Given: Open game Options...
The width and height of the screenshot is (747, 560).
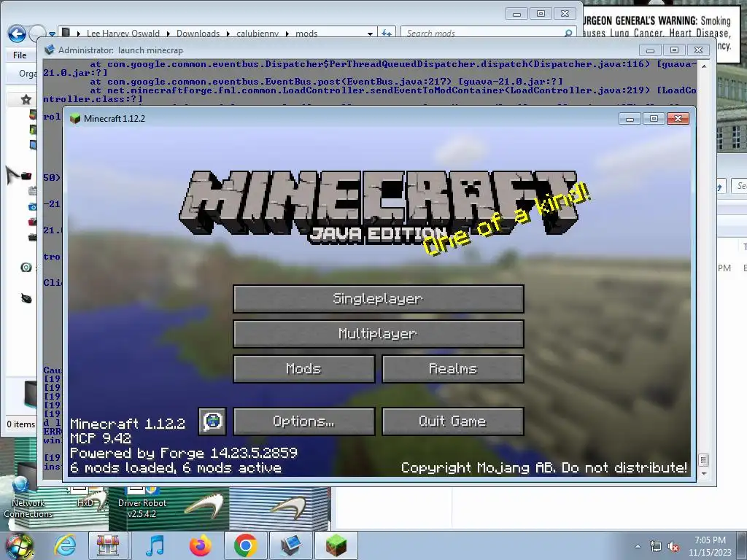Looking at the screenshot, I should (304, 421).
